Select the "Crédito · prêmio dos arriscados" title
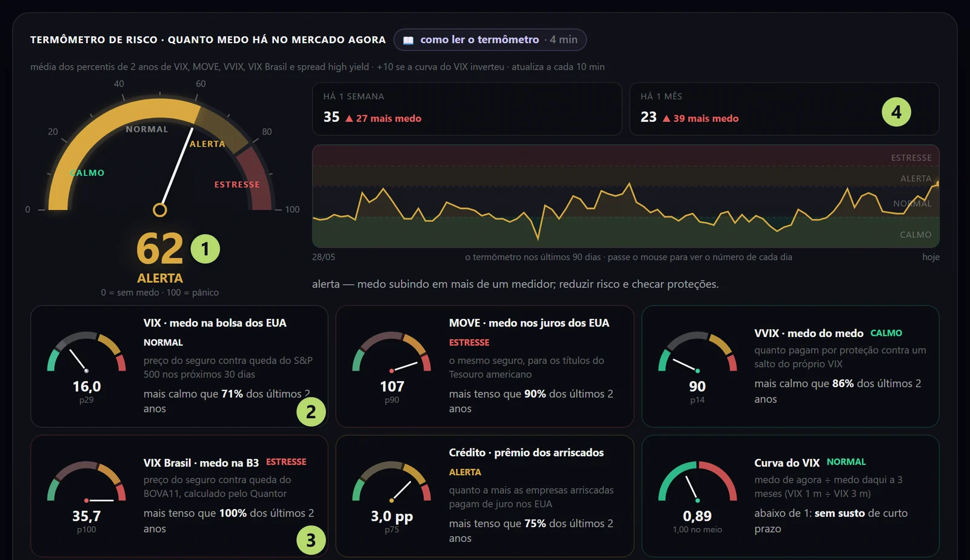Screen dimensions: 970x560 click(x=526, y=453)
